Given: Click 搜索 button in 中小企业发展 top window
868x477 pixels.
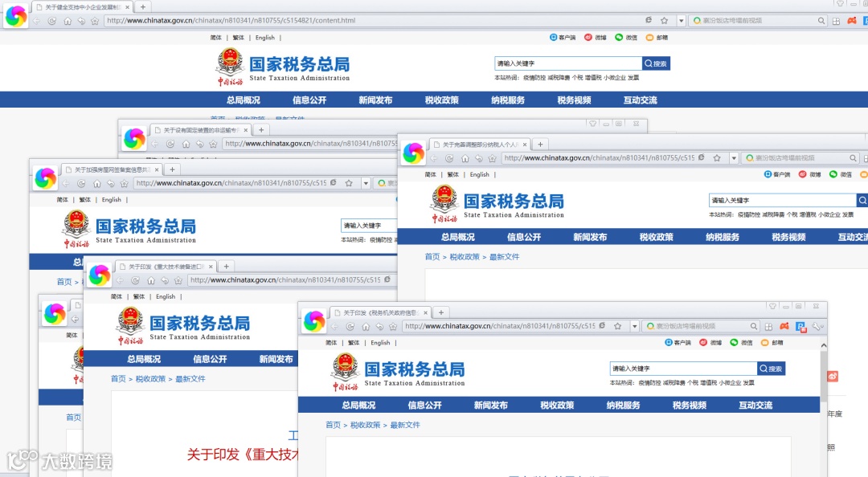Looking at the screenshot, I should click(656, 63).
